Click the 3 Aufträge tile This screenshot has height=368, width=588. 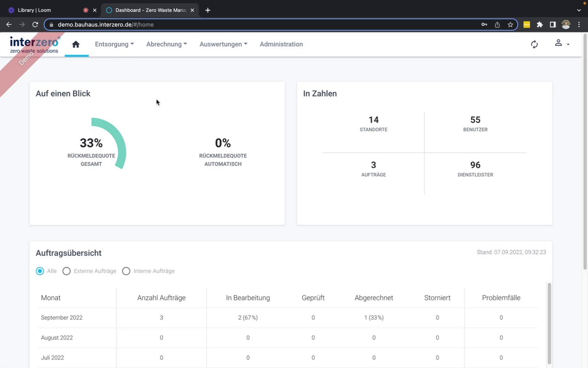373,169
